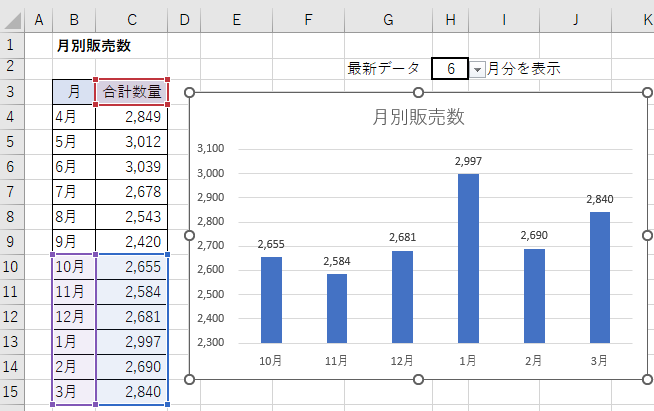Viewport: 654px width, 411px height.
Task: Select the 11月 bar in the chart
Action: point(336,308)
